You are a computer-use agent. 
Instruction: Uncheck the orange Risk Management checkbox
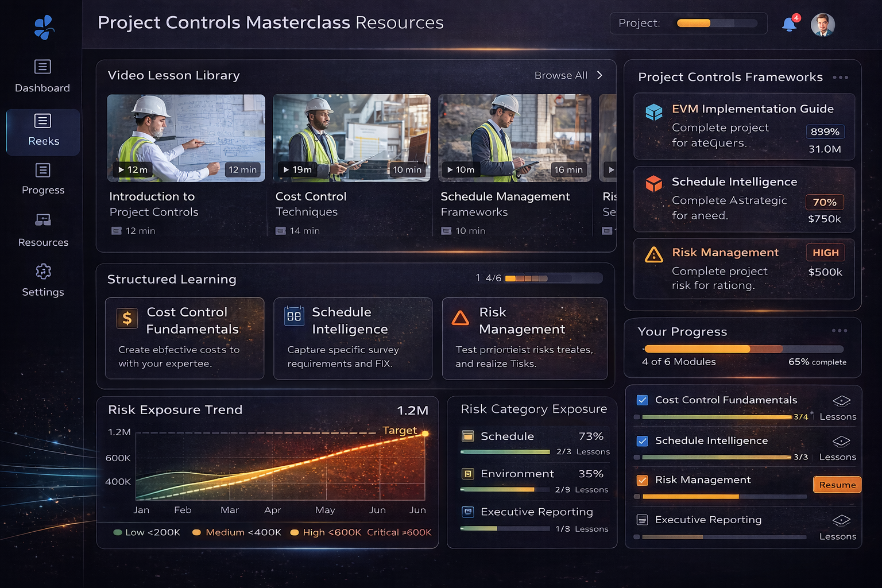coord(643,480)
